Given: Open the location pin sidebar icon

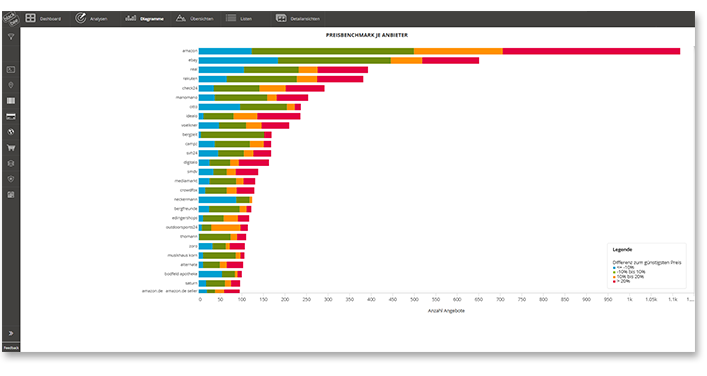Looking at the screenshot, I should click(11, 85).
